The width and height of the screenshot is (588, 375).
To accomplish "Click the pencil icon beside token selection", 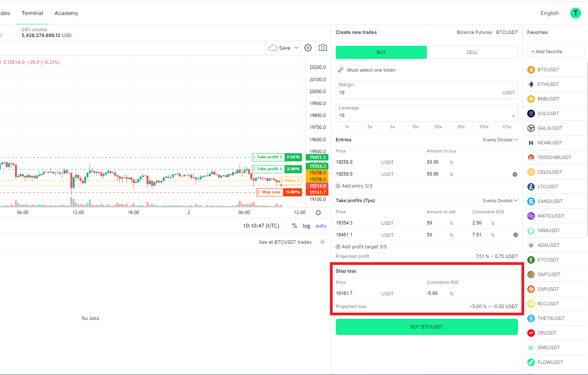I will pos(341,70).
